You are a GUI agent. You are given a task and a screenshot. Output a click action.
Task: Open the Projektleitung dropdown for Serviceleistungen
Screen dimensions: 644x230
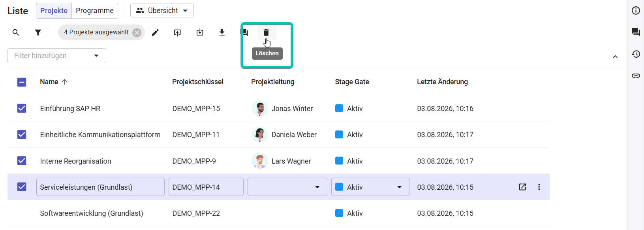click(x=287, y=187)
